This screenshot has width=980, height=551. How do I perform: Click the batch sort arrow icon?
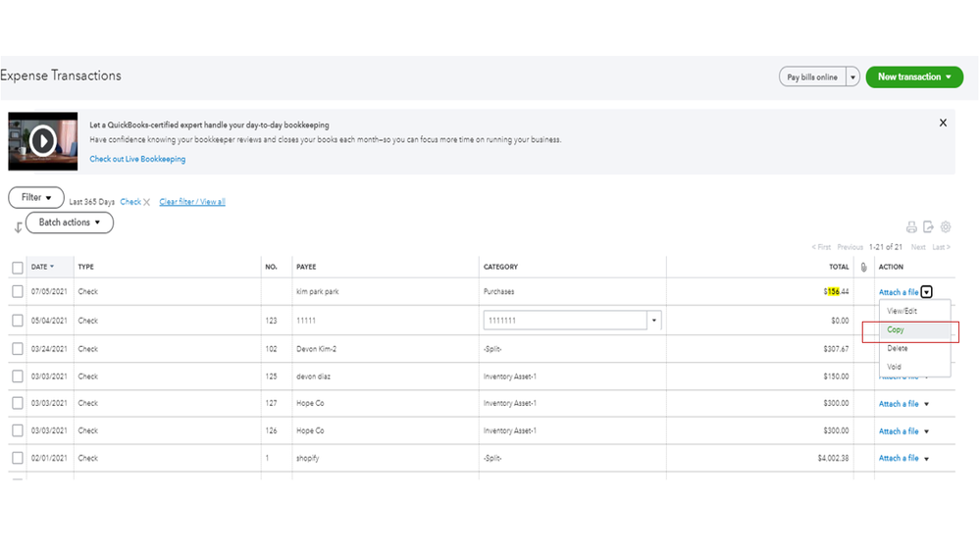tap(18, 227)
